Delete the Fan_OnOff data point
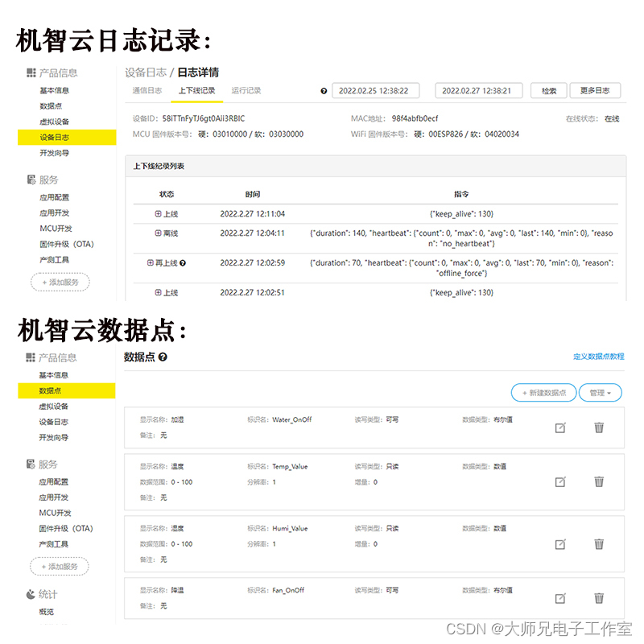The image size is (644, 644). pos(599,598)
